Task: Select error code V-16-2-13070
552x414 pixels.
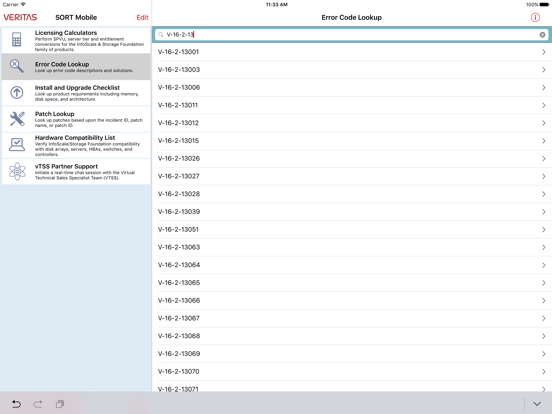Action: (352, 371)
